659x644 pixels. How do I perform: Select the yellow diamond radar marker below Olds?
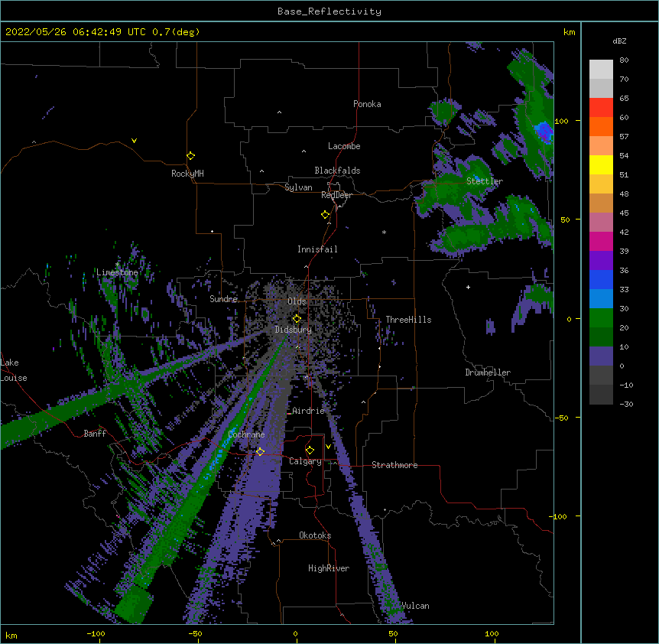[x=297, y=319]
